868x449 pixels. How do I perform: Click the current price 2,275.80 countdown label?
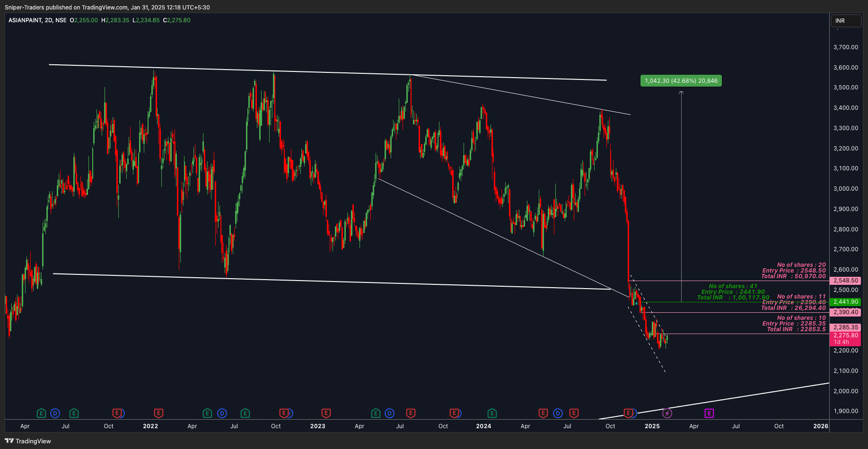tap(846, 339)
